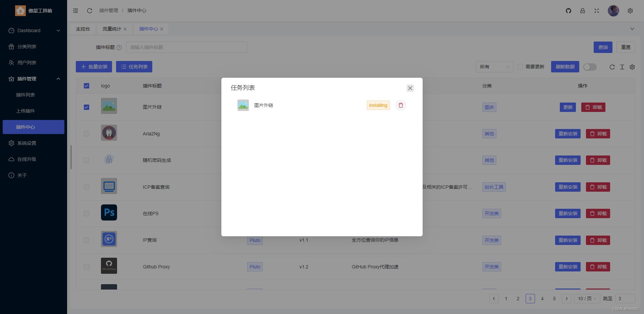Refresh the table with the circular arrow icon
The image size is (644, 314).
(612, 67)
